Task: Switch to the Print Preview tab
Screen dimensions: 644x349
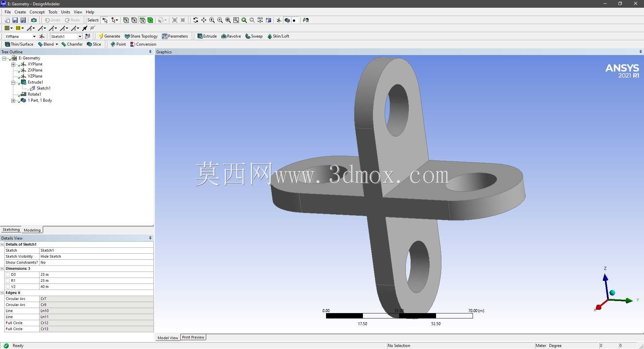Action: click(x=193, y=337)
